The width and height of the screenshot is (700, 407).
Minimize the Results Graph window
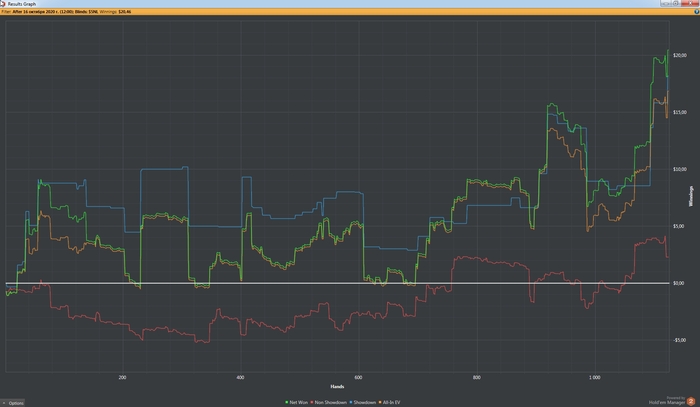click(666, 3)
